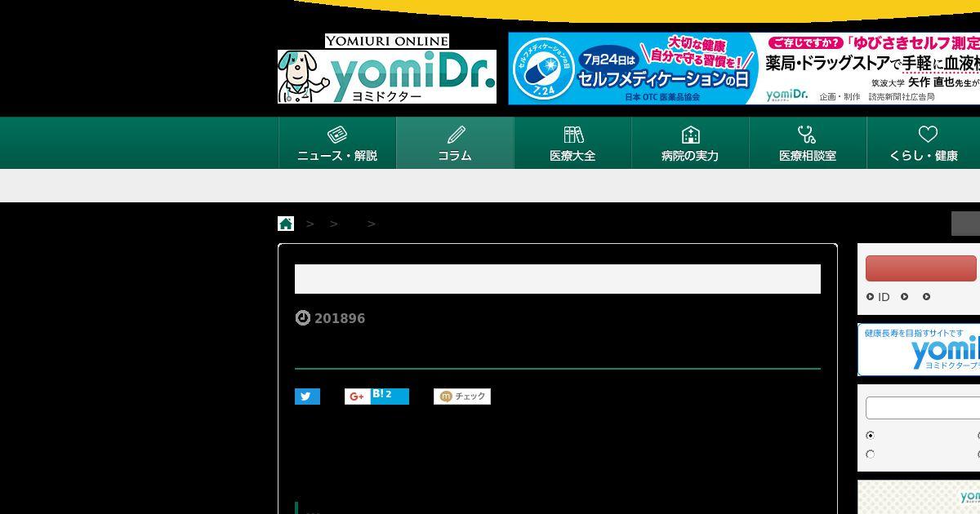The width and height of the screenshot is (980, 514).
Task: Click the gray button above the sidebar
Action: point(965,224)
